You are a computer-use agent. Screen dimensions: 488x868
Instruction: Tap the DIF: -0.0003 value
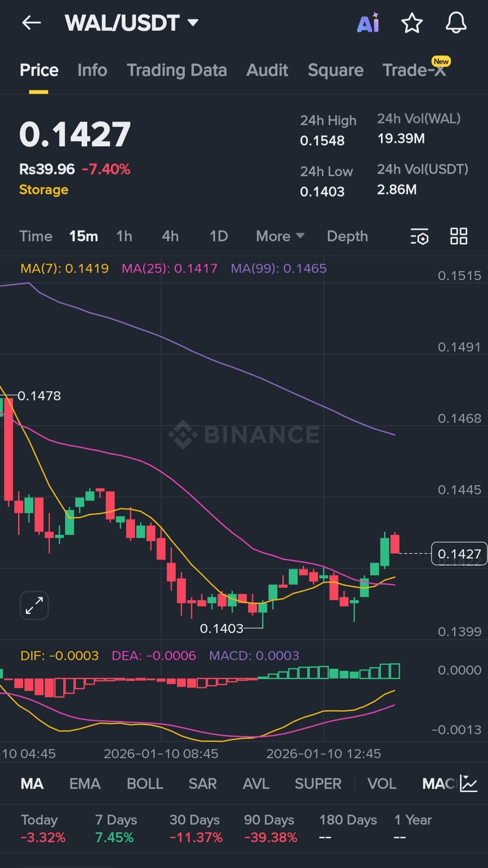click(x=60, y=656)
